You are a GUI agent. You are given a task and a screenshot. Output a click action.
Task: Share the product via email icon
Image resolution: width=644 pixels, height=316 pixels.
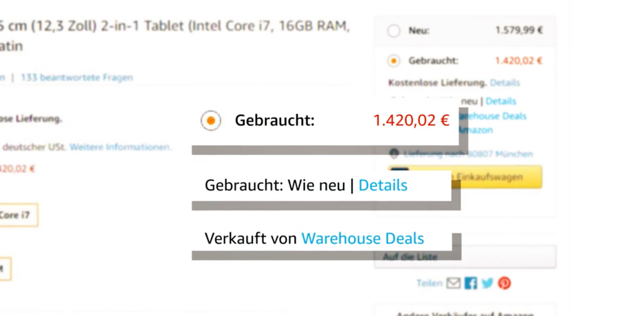[x=453, y=283]
